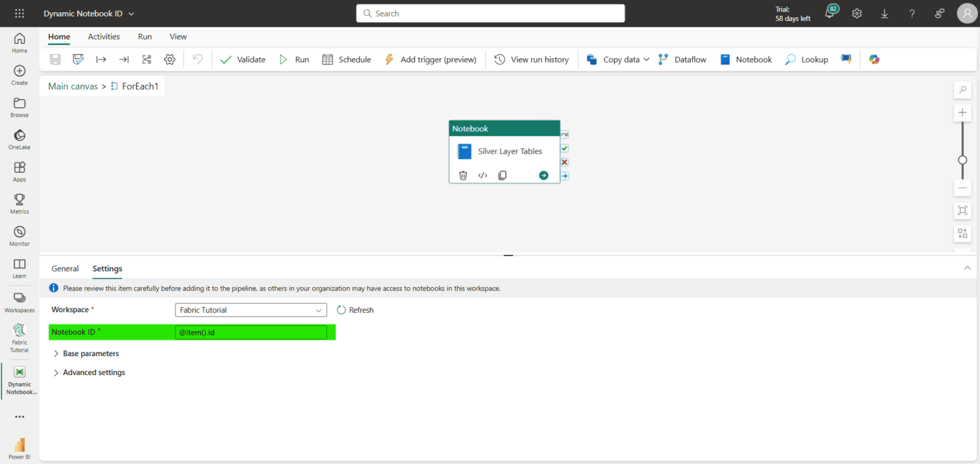980x464 pixels.
Task: Select the On fail red X handle
Action: click(565, 162)
